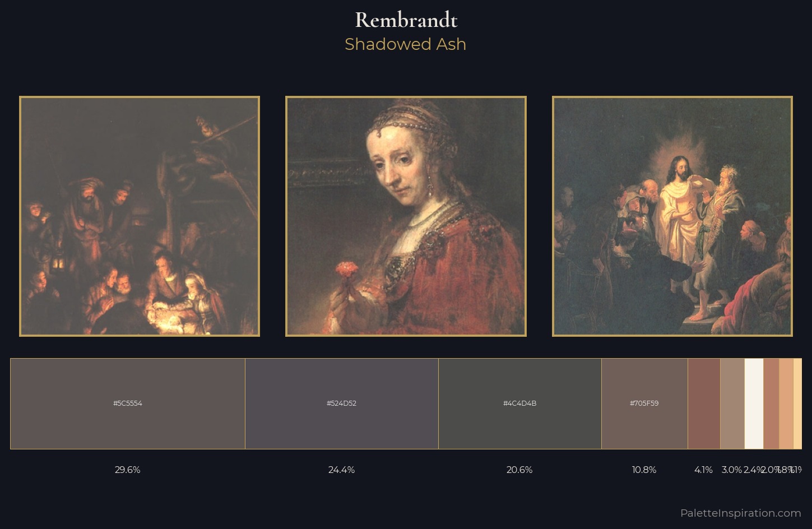Viewport: 812px width, 529px height.
Task: Open the painting of haloed Christ among crowd
Action: click(672, 216)
